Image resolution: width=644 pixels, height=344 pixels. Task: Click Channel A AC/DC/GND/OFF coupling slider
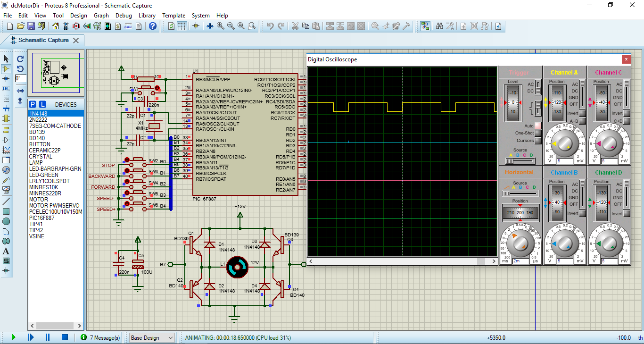[582, 94]
